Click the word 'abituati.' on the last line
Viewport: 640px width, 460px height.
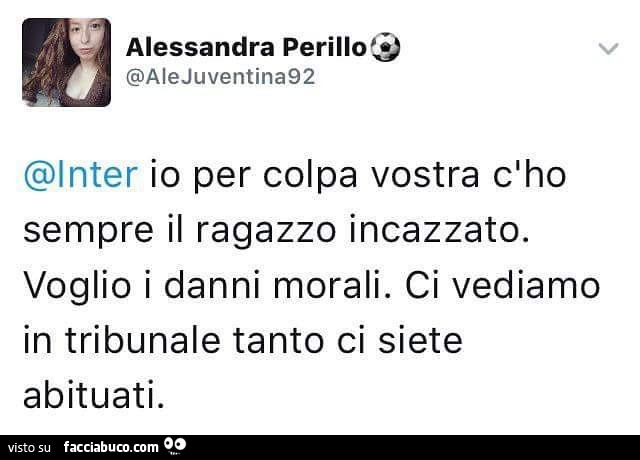(x=94, y=395)
